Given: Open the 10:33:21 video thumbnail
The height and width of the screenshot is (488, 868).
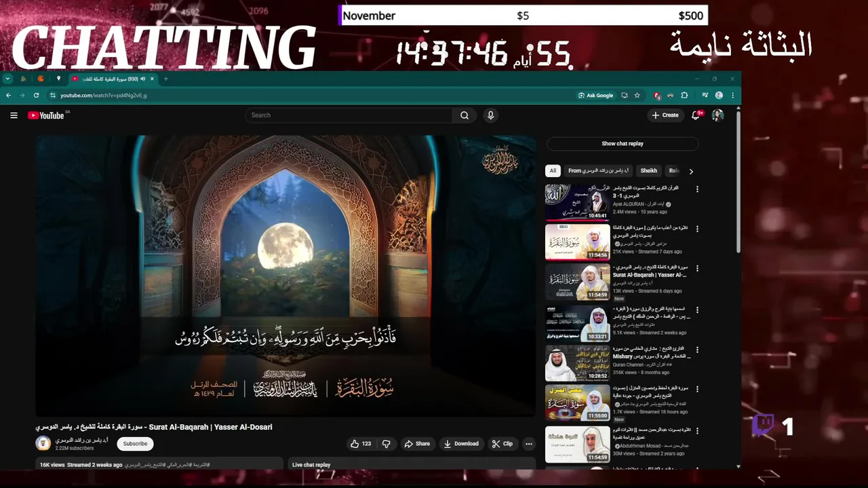Looking at the screenshot, I should pos(578,323).
